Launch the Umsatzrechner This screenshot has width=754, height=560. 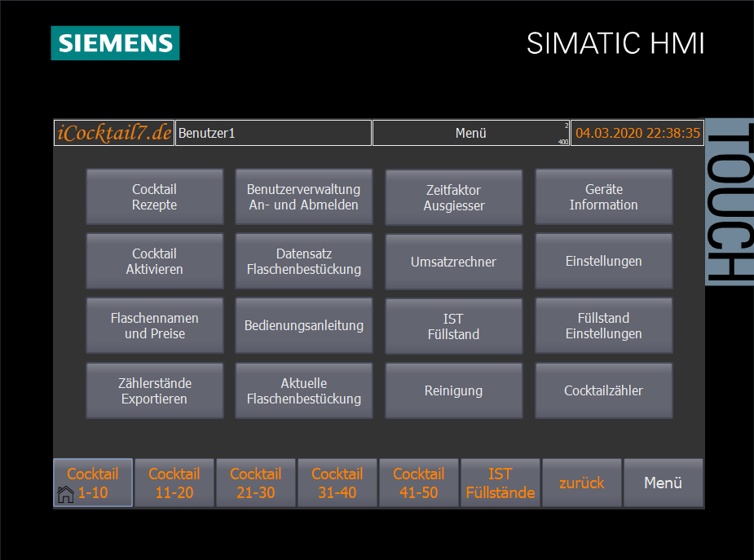click(453, 262)
